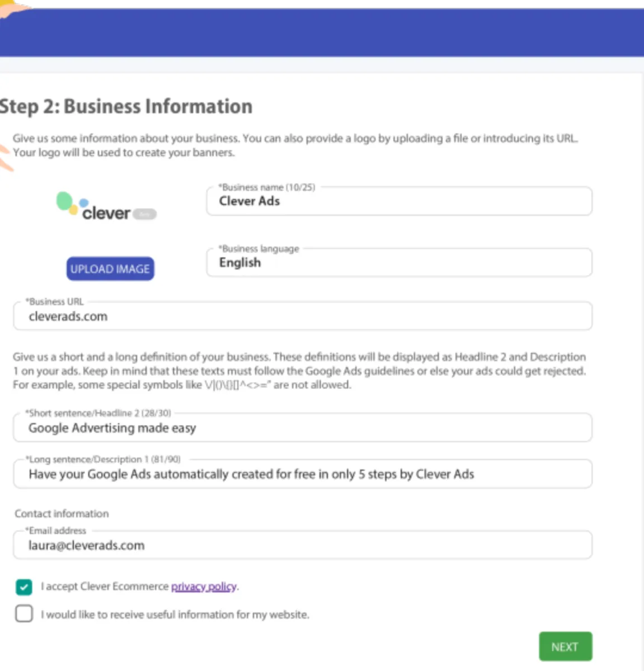Click the intro paragraph about providing a logo
Screen dimensions: 644x671
coord(295,145)
